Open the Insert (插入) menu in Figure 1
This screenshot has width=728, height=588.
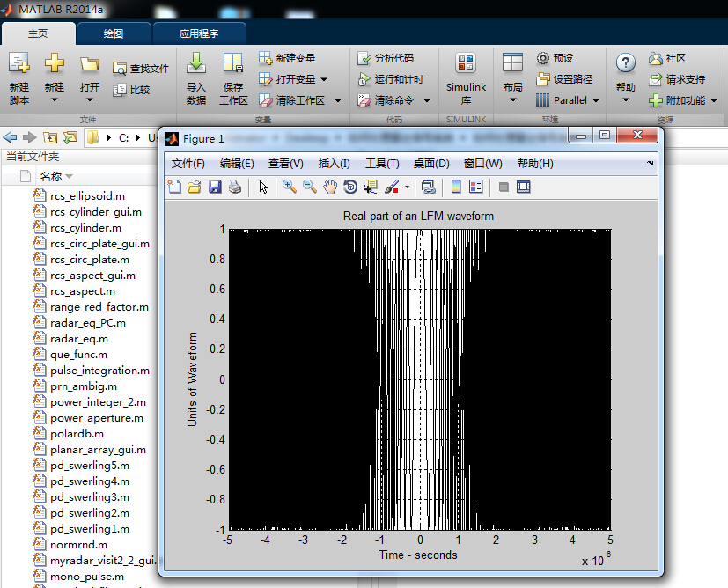pyautogui.click(x=334, y=164)
